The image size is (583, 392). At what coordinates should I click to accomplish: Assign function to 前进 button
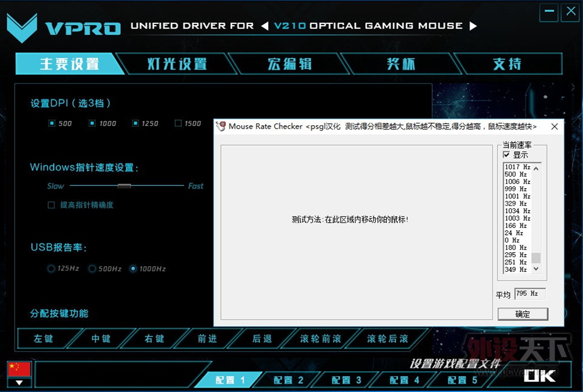[208, 338]
